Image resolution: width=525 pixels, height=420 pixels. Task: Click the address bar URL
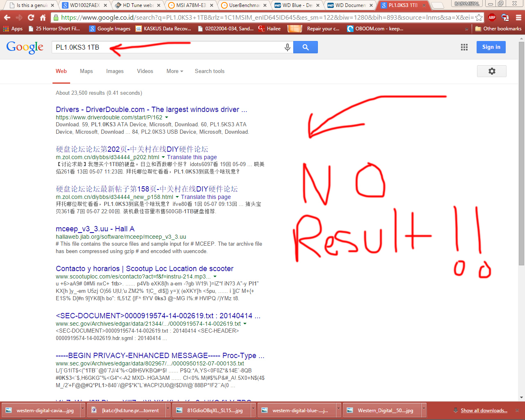pos(267,18)
